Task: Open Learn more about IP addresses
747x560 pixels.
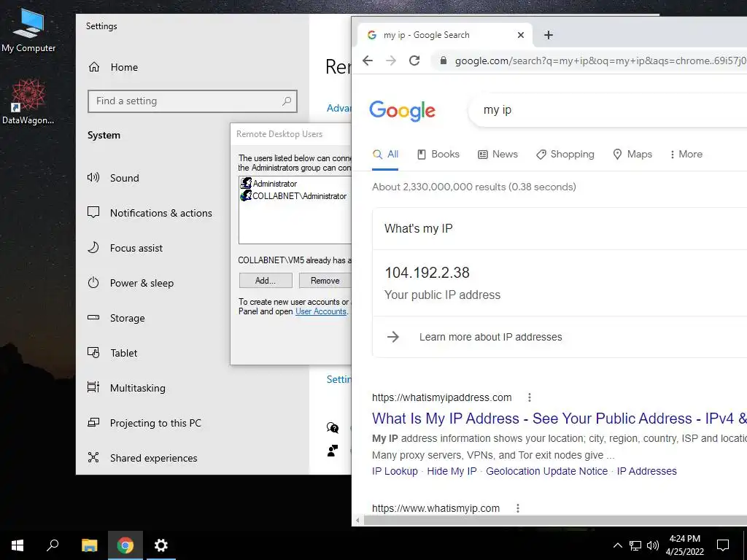Action: [490, 337]
